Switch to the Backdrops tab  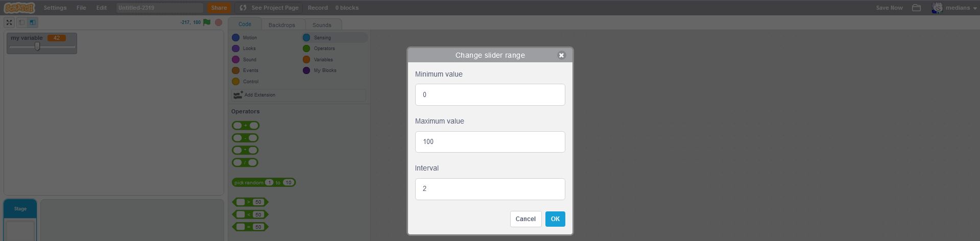[x=281, y=25]
